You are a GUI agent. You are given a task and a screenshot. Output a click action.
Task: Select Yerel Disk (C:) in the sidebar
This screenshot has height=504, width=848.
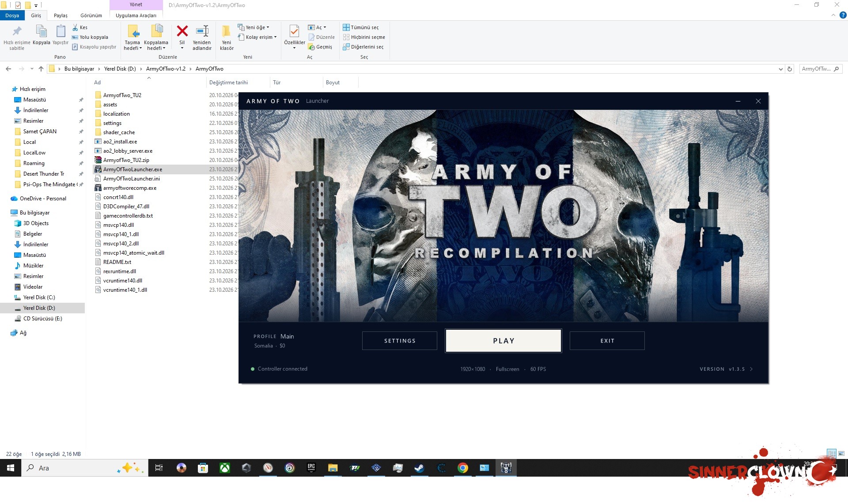pos(39,297)
